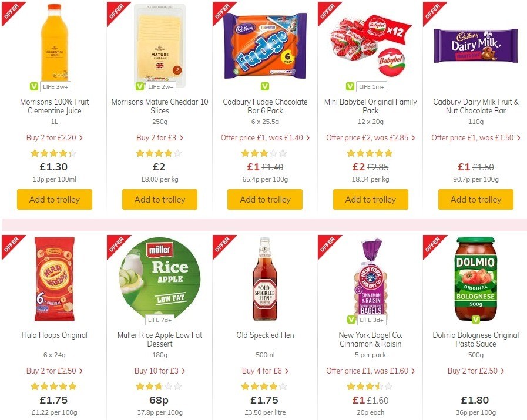The width and height of the screenshot is (527, 420).
Task: Expand the Cadbury Fudge offer price details
Action: point(264,137)
